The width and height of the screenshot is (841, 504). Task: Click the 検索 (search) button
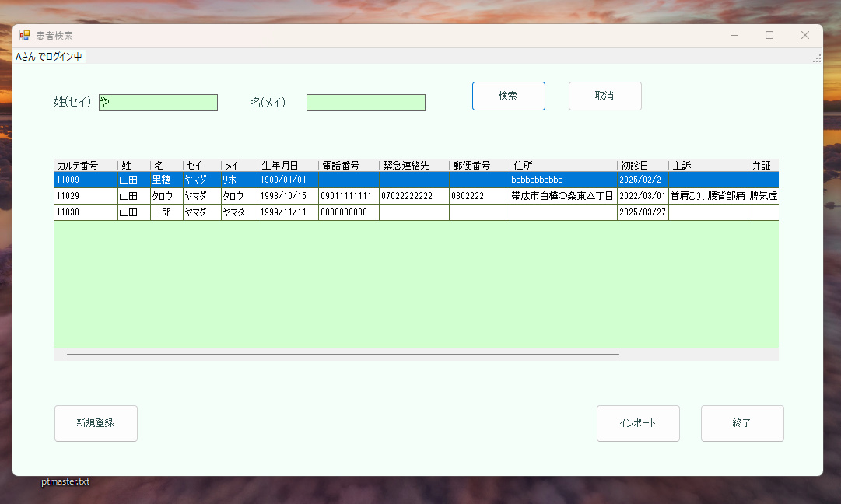point(508,96)
